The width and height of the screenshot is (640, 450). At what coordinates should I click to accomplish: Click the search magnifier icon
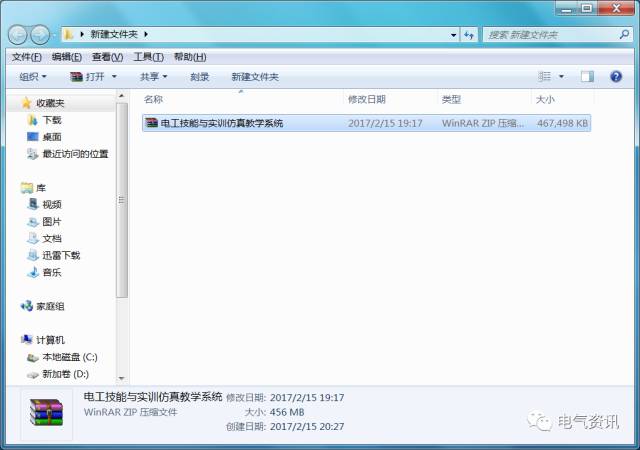(624, 35)
